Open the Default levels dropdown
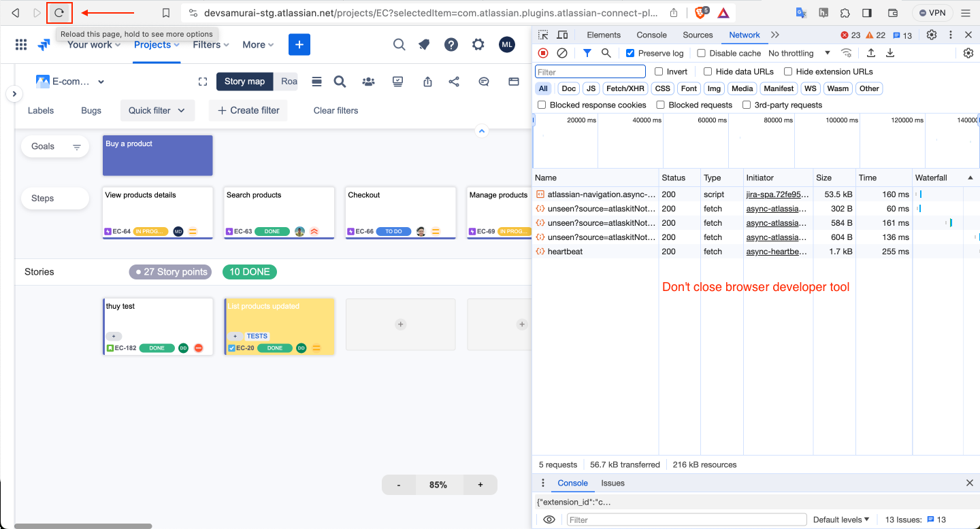 point(841,519)
